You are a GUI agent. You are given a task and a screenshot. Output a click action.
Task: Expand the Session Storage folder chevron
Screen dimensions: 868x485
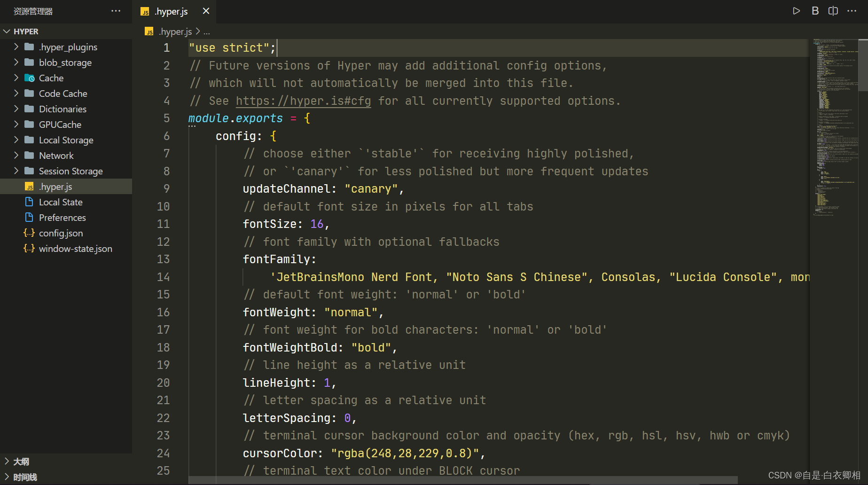point(16,171)
